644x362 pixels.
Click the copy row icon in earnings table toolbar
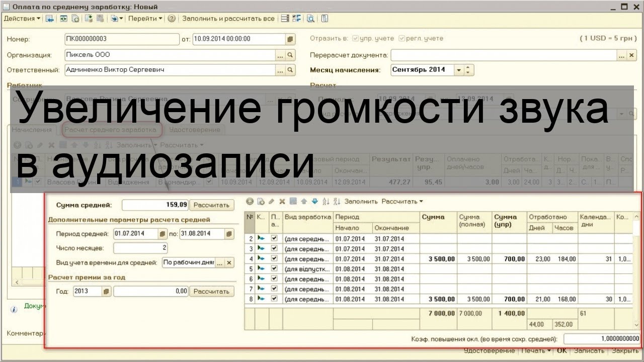click(261, 202)
